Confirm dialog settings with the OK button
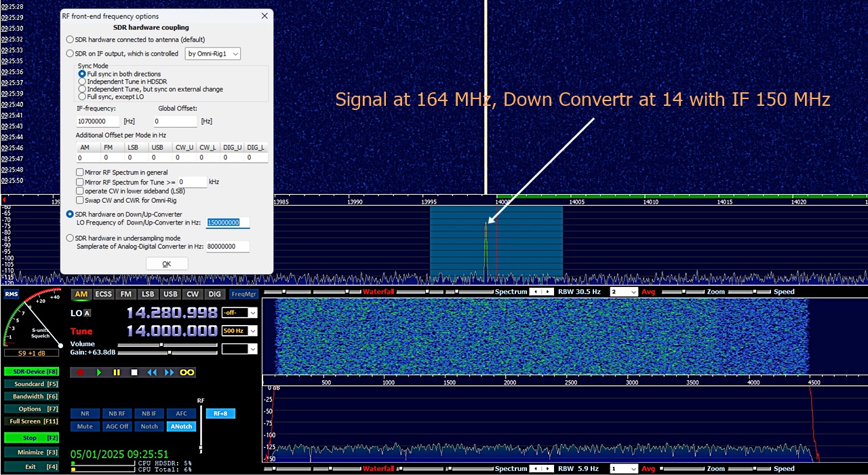The image size is (868, 475). (166, 263)
